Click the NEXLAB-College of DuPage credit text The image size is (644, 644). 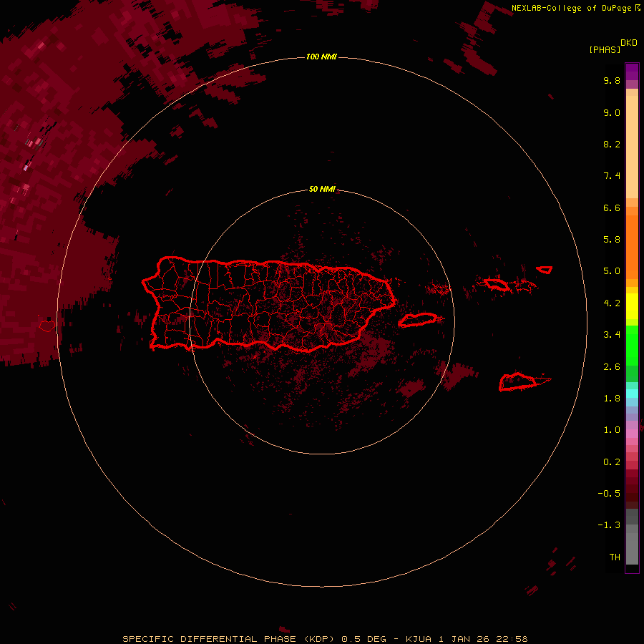(571, 8)
